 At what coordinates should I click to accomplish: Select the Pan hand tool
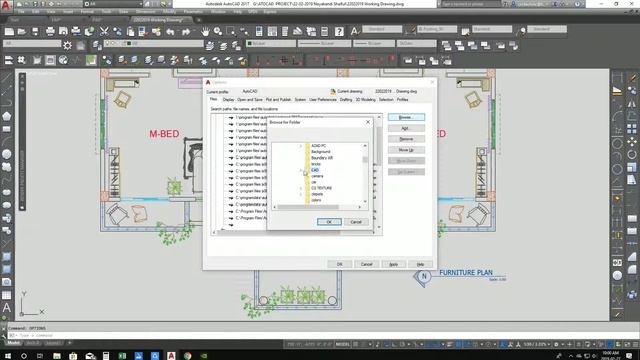[x=205, y=31]
